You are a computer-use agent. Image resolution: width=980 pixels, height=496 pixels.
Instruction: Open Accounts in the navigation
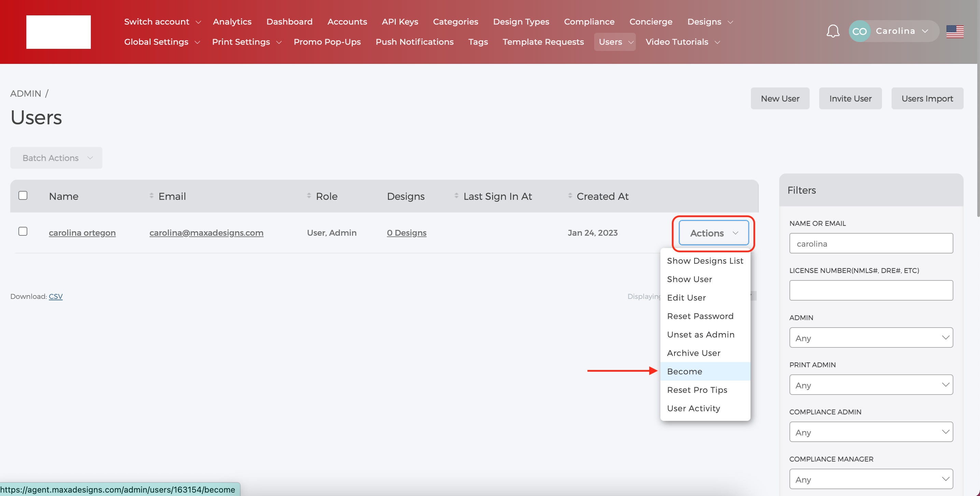point(347,22)
